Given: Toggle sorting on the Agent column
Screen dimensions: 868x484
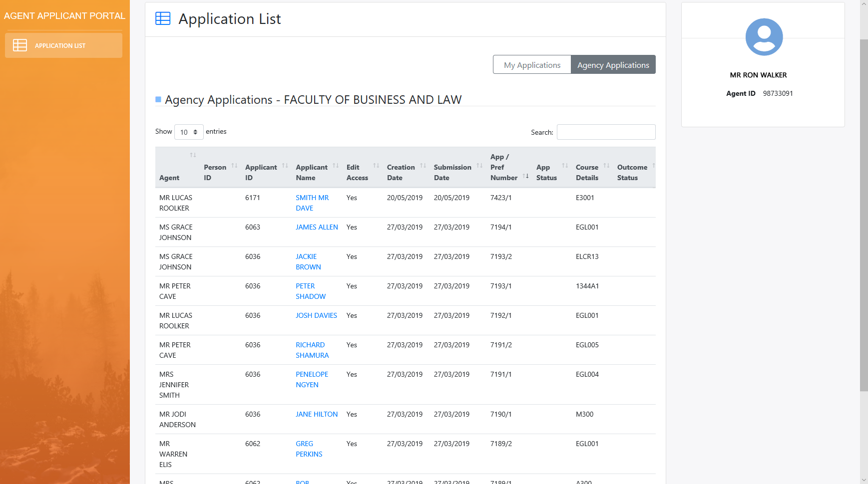Looking at the screenshot, I should point(193,155).
